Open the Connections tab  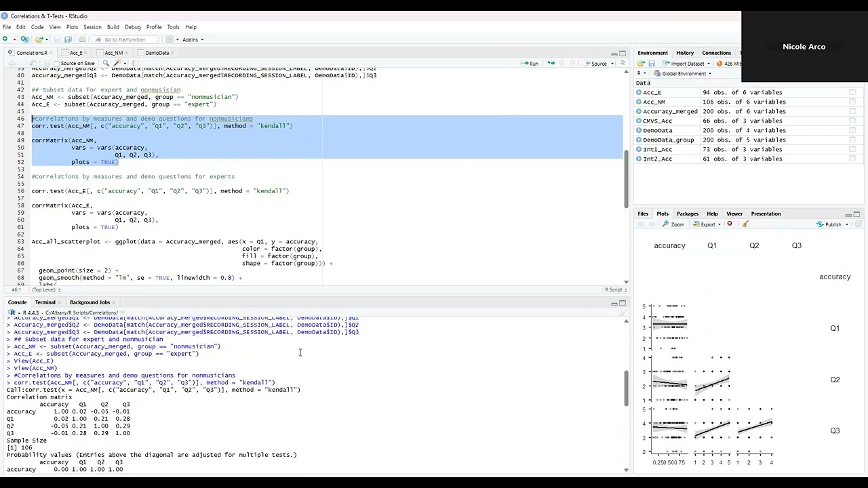tap(716, 53)
